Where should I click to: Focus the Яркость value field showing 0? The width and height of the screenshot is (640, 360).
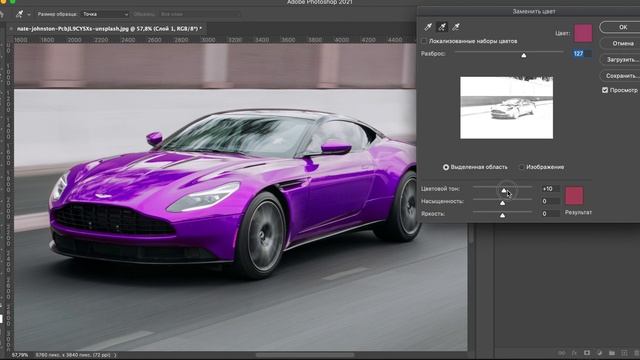(x=550, y=213)
